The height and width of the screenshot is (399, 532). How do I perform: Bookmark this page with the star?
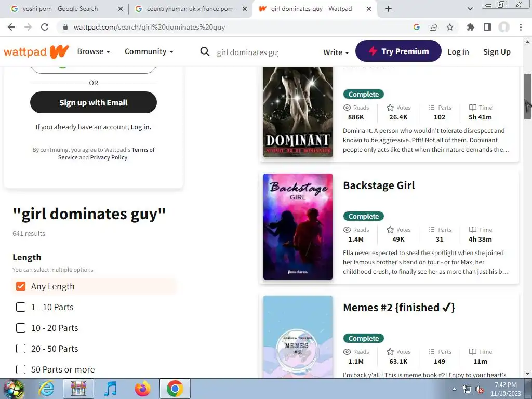point(450,27)
